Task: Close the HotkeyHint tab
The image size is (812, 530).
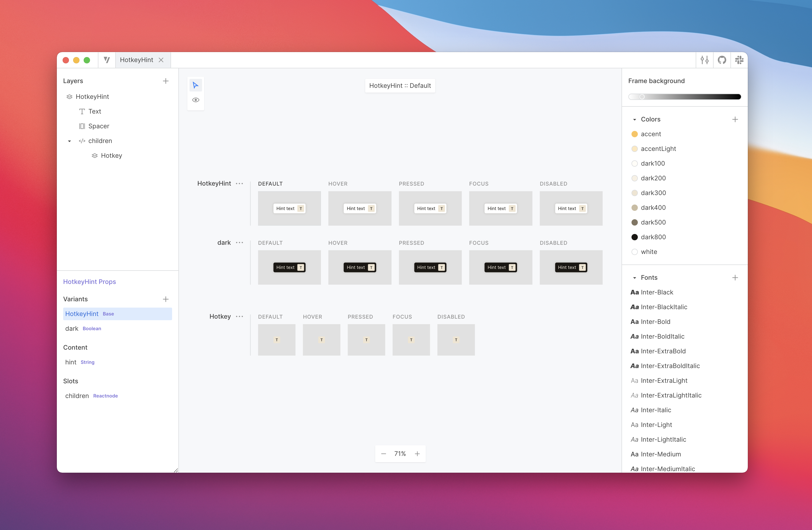Action: [x=161, y=60]
